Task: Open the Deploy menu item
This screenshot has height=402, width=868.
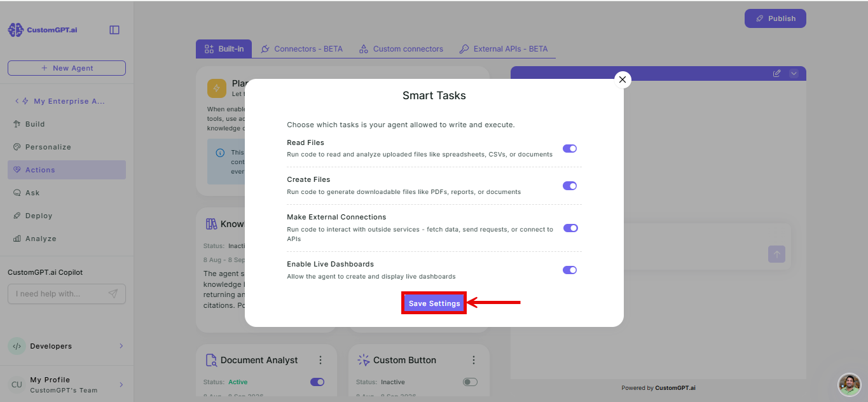Action: point(67,216)
